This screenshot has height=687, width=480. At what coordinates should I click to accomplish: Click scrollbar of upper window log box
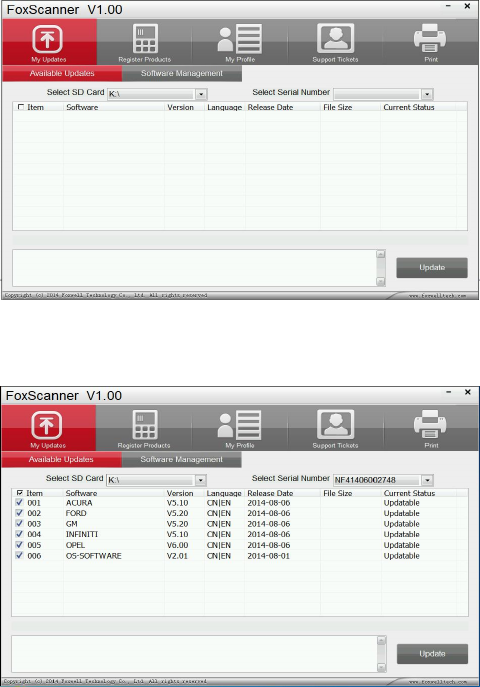(381, 268)
